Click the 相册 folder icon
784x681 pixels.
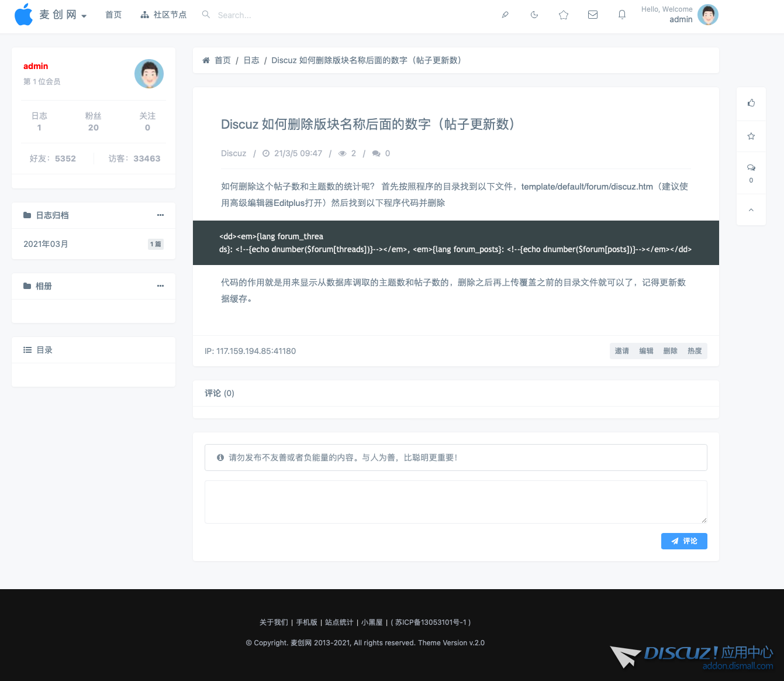(27, 286)
